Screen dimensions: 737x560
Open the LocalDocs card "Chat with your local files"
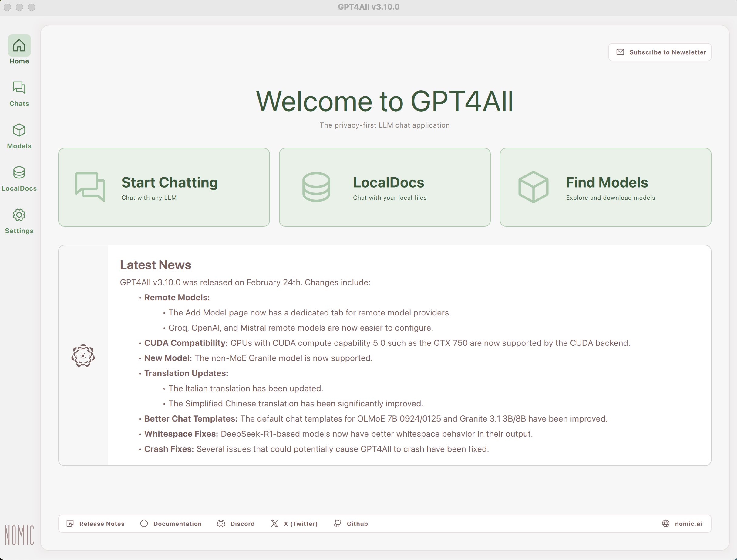pos(385,187)
